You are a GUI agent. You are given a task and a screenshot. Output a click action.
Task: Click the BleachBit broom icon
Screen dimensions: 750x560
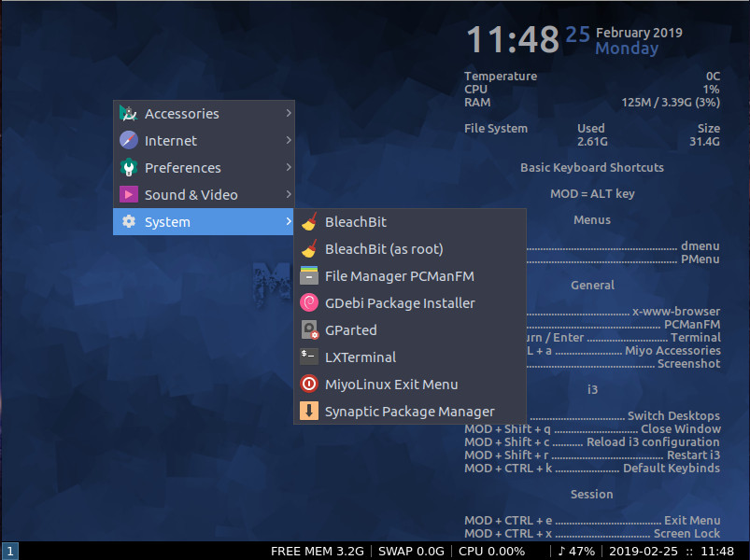coord(309,222)
